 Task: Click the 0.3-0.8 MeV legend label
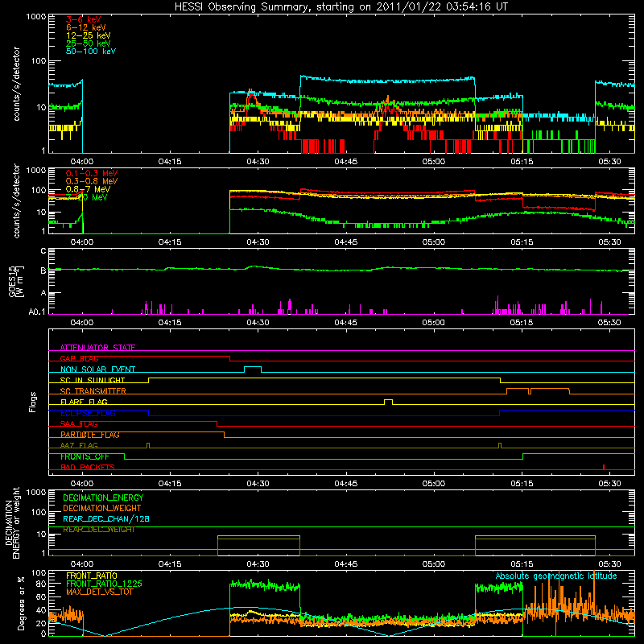click(x=92, y=181)
